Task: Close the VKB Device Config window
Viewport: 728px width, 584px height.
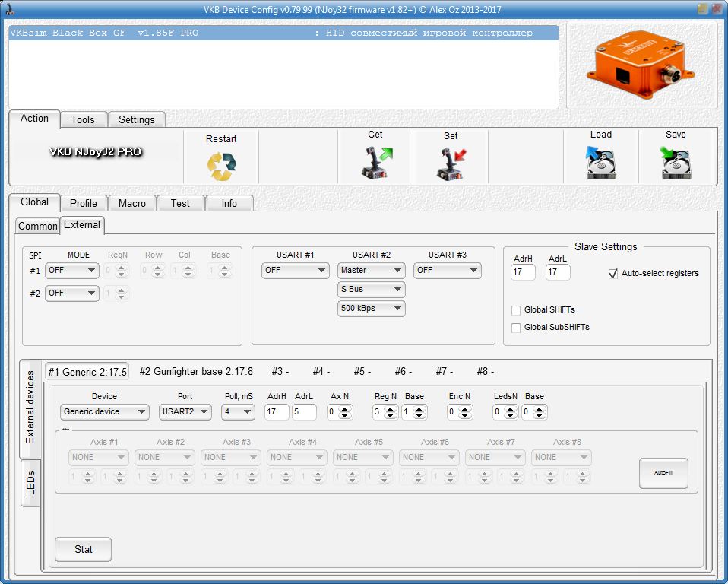Action: 717,9
